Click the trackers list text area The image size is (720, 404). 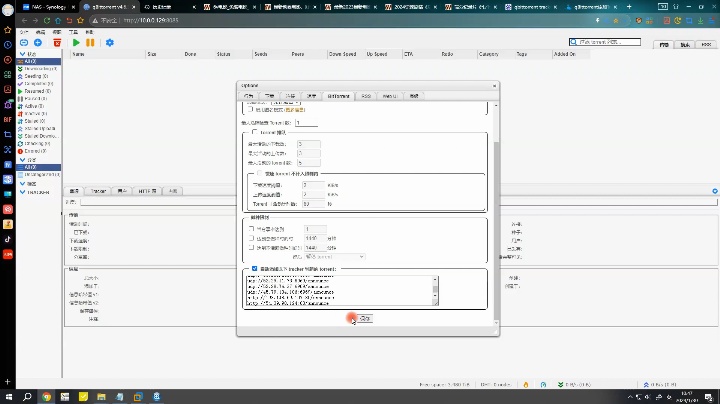[339, 291]
